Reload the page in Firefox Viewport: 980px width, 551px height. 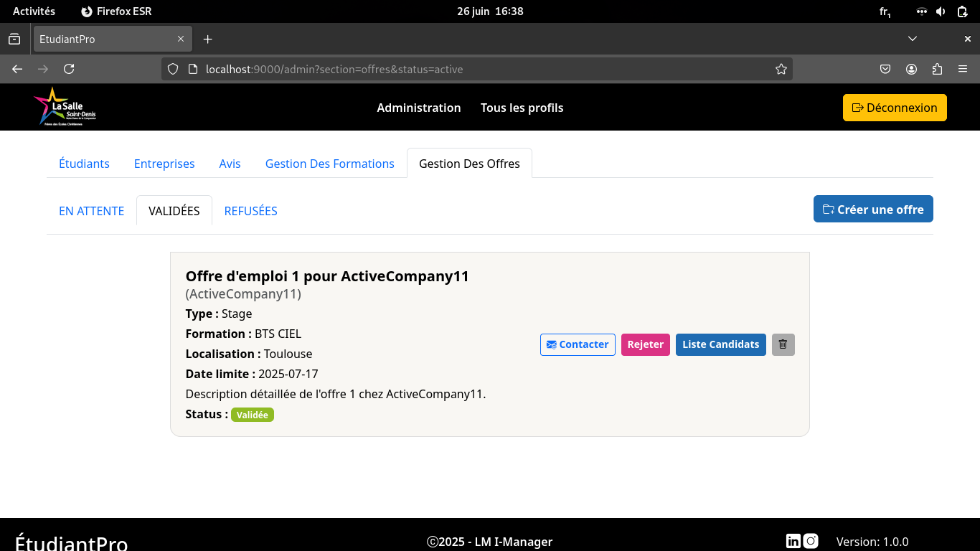point(69,69)
